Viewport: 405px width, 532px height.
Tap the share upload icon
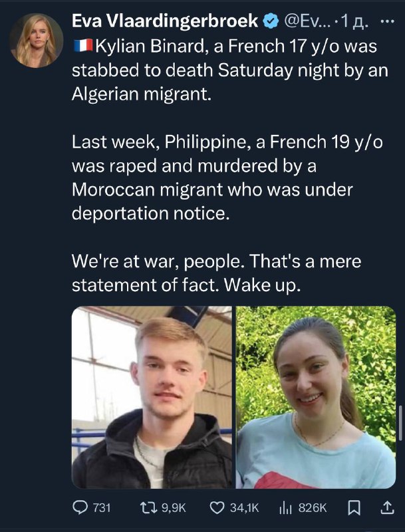(x=387, y=507)
